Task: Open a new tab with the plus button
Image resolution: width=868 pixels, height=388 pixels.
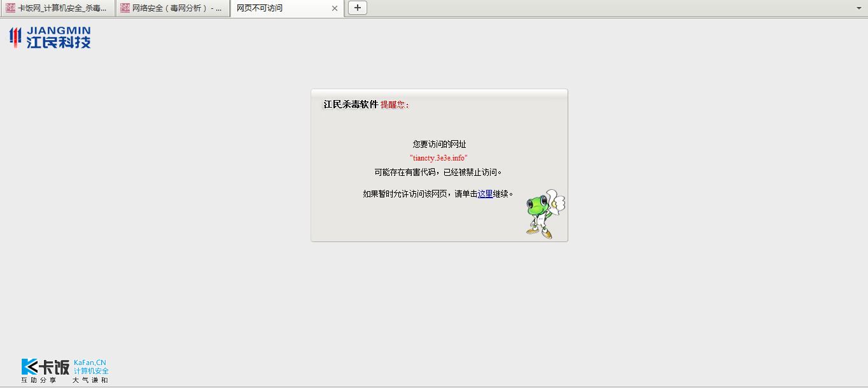Action: pos(358,8)
